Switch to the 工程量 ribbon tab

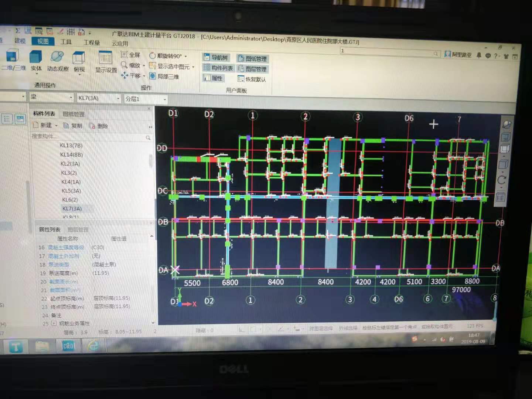(92, 42)
